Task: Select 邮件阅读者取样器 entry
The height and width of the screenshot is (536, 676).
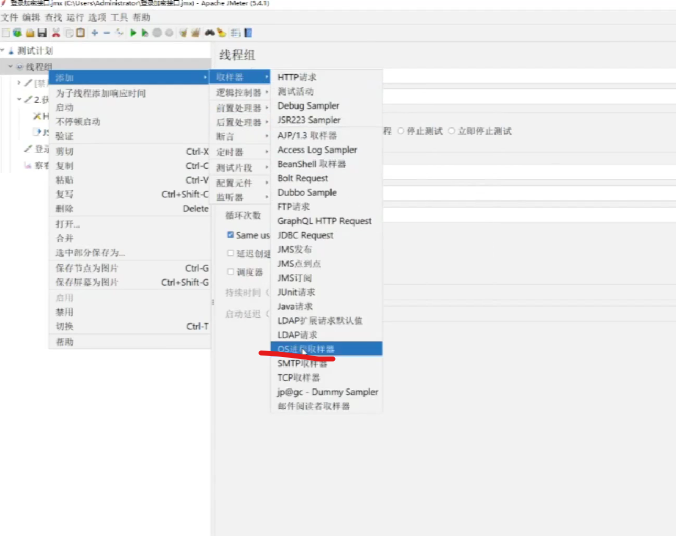Action: pos(326,406)
